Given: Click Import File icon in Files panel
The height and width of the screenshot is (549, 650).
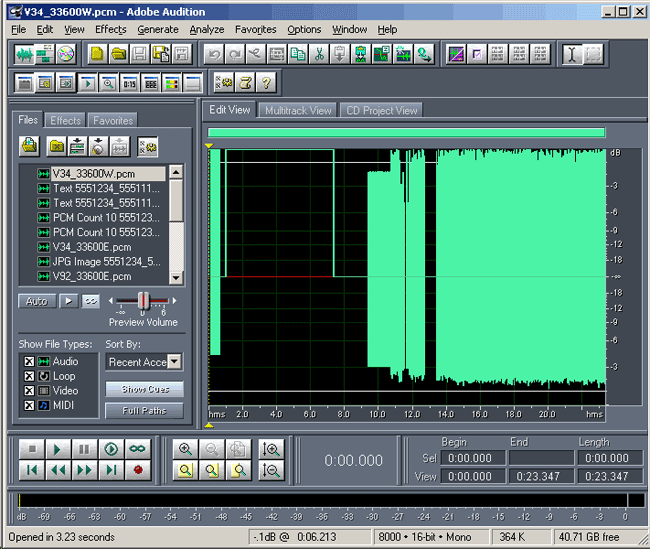Looking at the screenshot, I should pos(29,146).
